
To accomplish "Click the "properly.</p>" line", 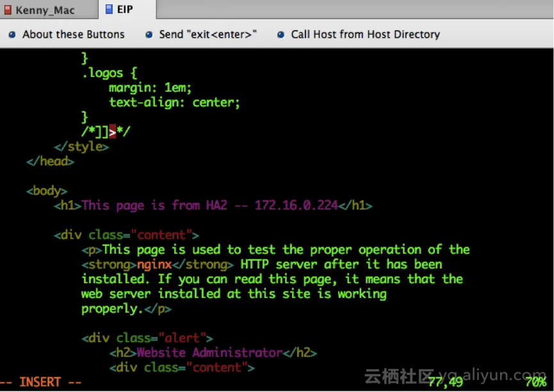I will [126, 309].
